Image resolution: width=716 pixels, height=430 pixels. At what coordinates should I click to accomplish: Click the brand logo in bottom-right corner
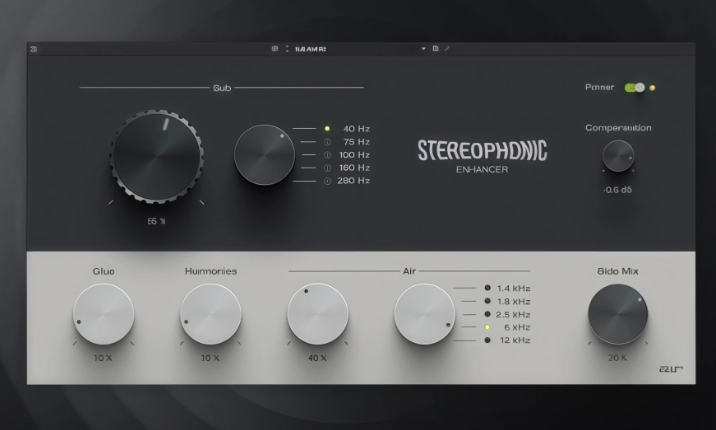671,369
